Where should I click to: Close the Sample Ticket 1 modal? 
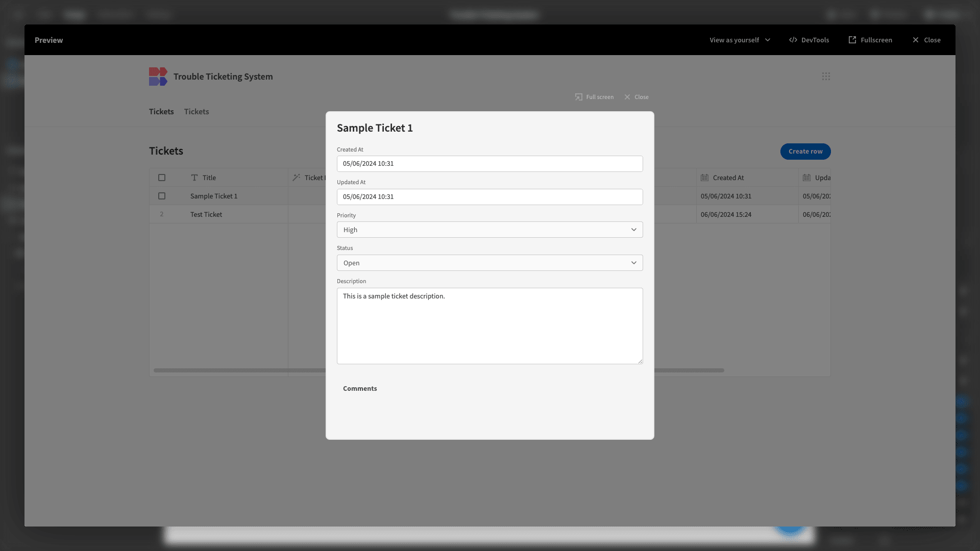click(x=636, y=97)
